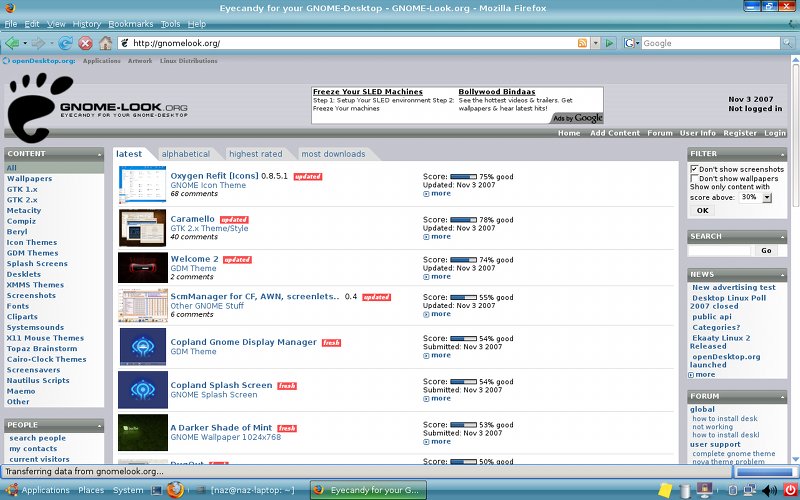800x500 pixels.
Task: Open the trash can icon in panel
Action: [685, 490]
